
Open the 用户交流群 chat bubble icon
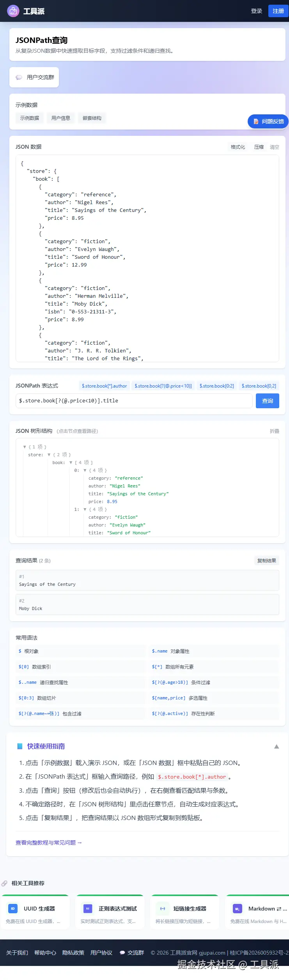point(19,77)
